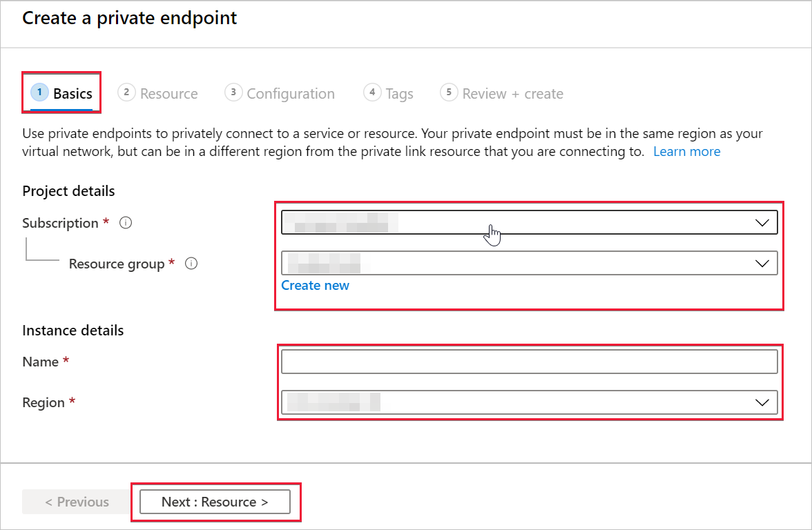This screenshot has width=812, height=530.
Task: Expand the Resource group dropdown chevron
Action: coord(762,264)
